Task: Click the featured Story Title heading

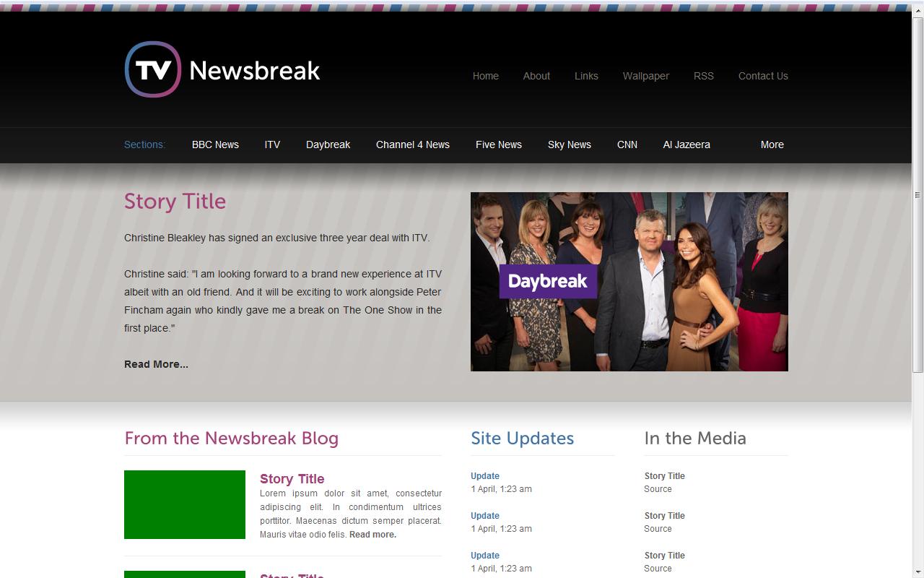Action: pyautogui.click(x=175, y=202)
